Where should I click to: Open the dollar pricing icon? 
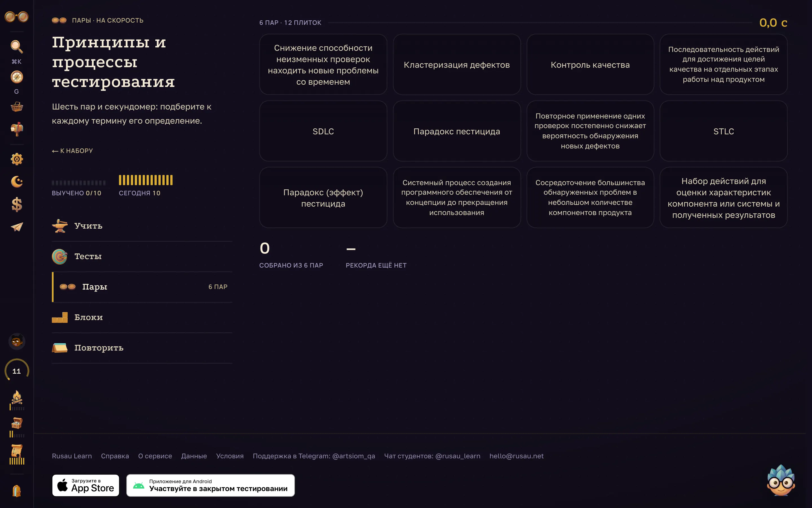16,204
